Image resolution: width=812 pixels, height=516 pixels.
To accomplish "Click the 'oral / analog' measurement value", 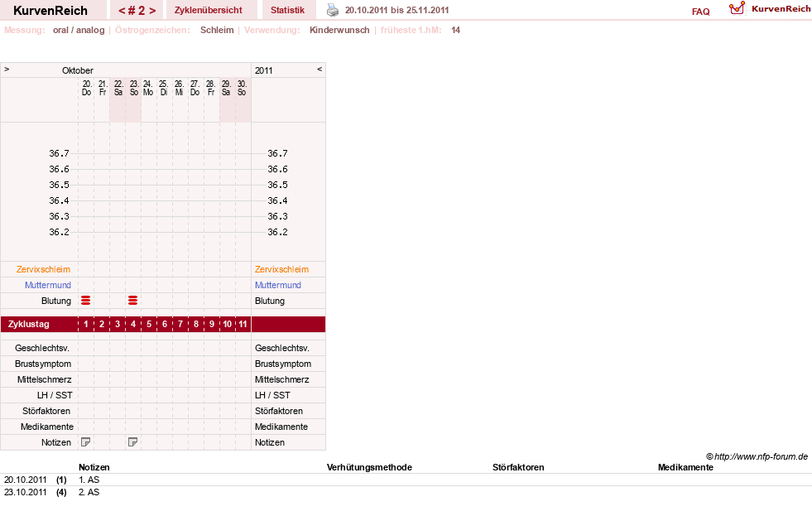I will (x=79, y=30).
